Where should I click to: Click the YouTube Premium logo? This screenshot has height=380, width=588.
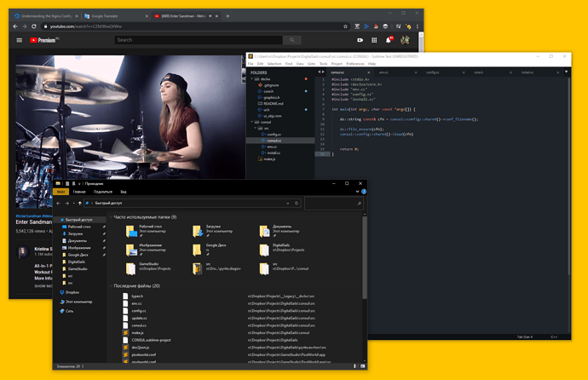(x=44, y=40)
